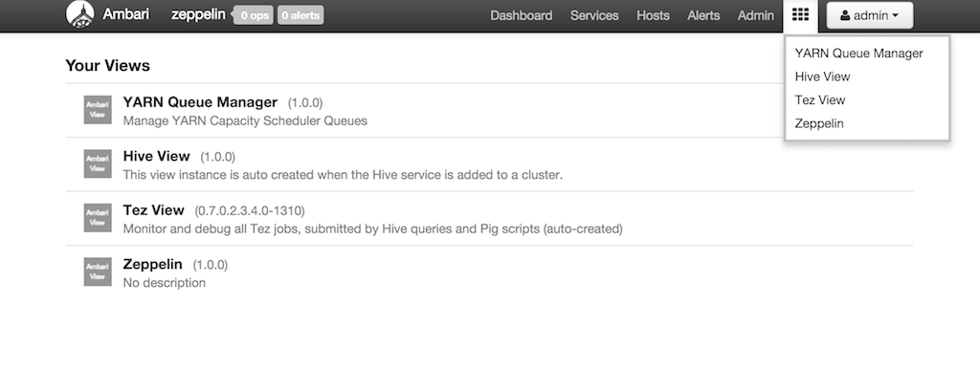Viewport: 980px width, 369px height.
Task: Click the Zeppelin view Ambari icon
Action: 98,271
